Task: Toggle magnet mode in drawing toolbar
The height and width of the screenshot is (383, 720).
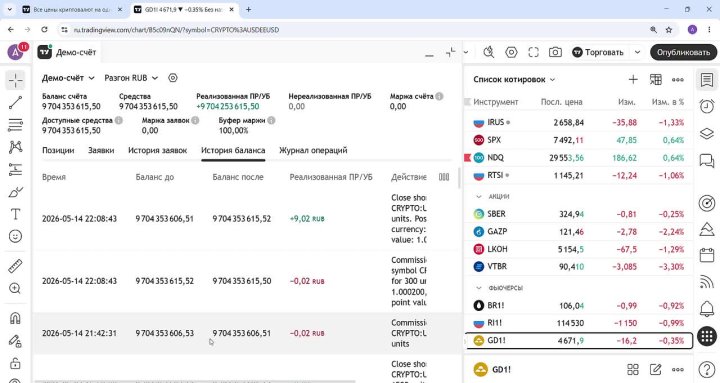Action: (x=16, y=318)
